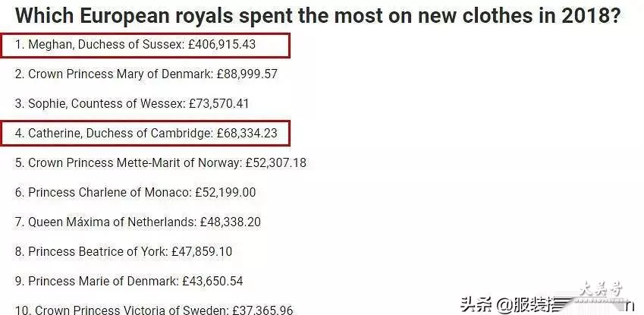Image resolution: width=644 pixels, height=315 pixels.
Task: Click the £47,859.10 amount
Action: click(202, 252)
